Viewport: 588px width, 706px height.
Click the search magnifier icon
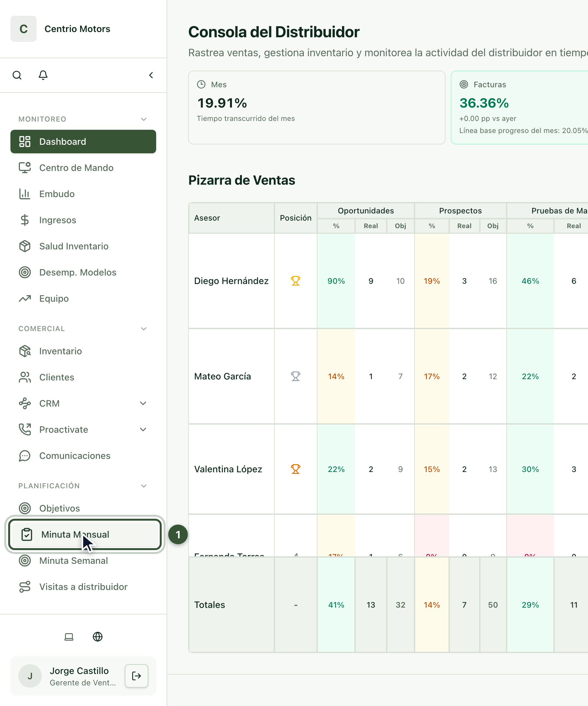pyautogui.click(x=17, y=75)
